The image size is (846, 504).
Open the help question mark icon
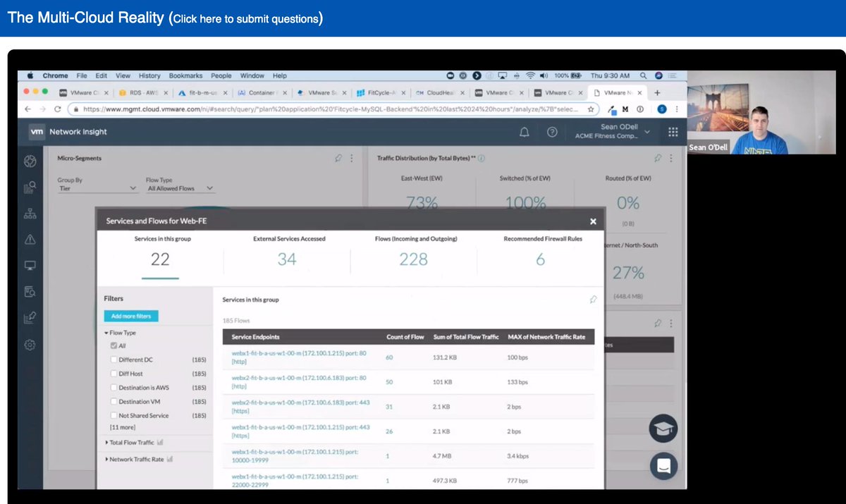click(x=552, y=132)
